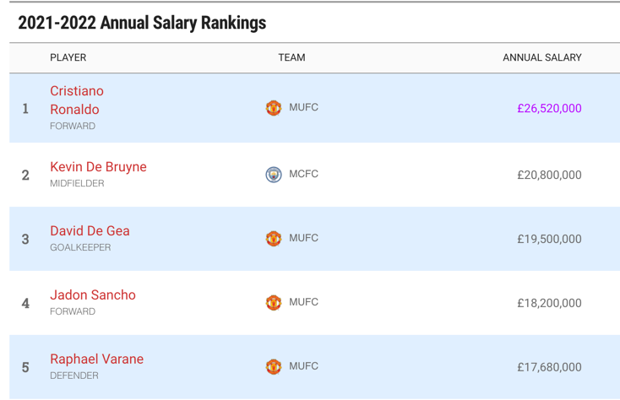Sort rankings by Player column header
The image size is (620, 400).
pyautogui.click(x=68, y=58)
